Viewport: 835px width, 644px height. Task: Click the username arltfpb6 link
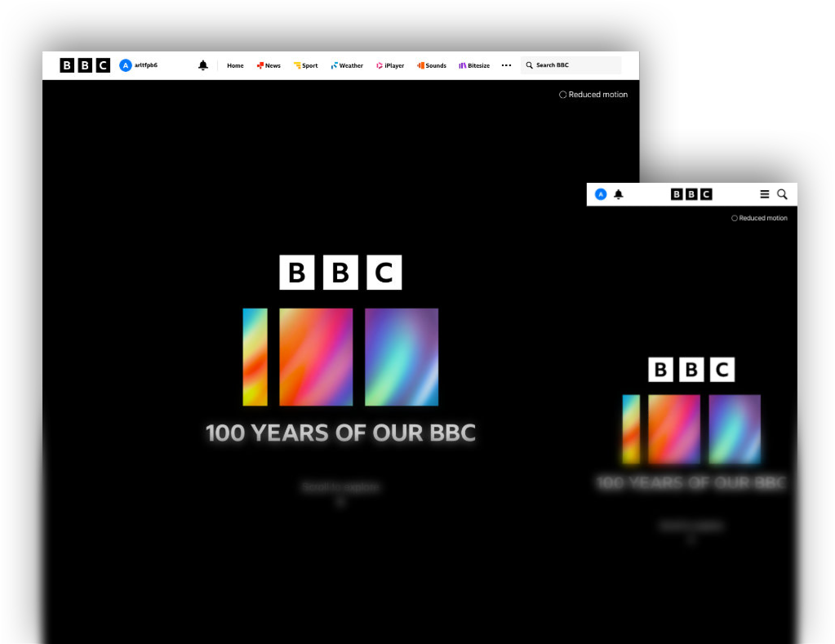click(x=146, y=65)
